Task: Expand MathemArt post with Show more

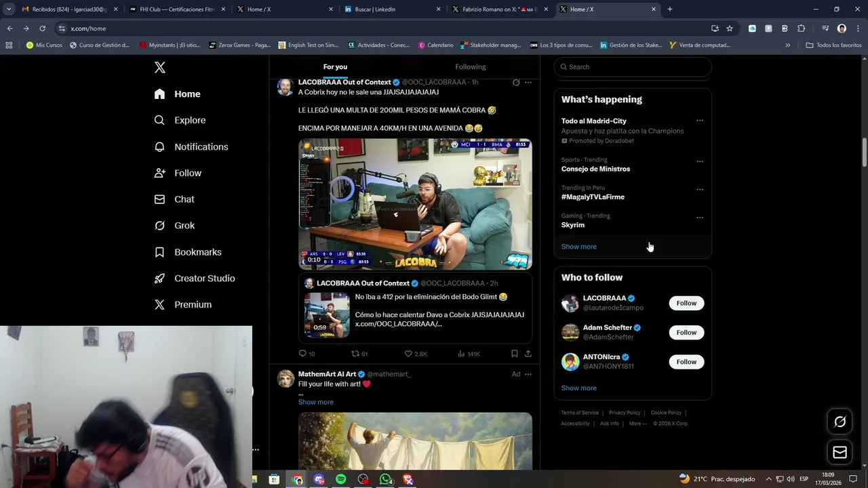Action: (316, 402)
